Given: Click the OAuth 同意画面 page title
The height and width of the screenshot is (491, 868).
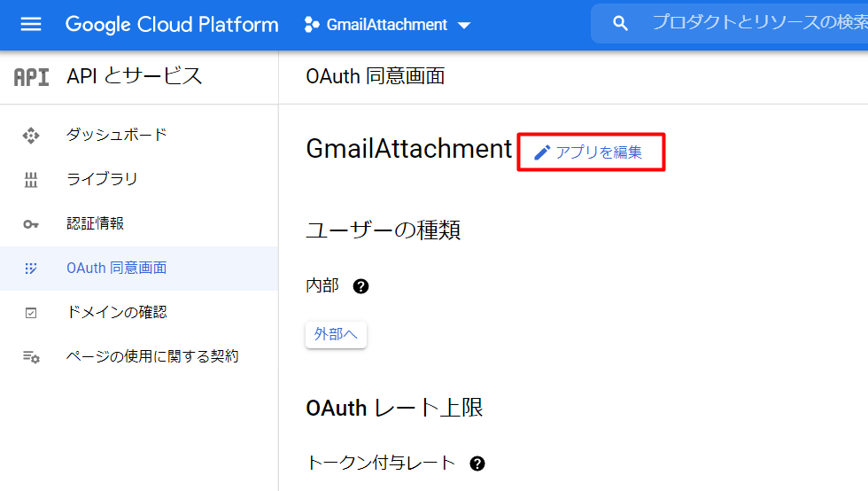Looking at the screenshot, I should coord(376,76).
